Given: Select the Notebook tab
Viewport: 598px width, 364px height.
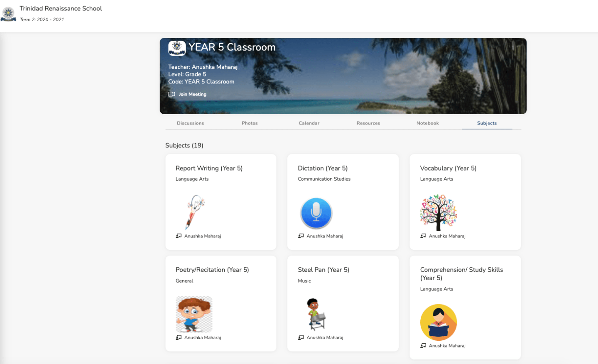Looking at the screenshot, I should pyautogui.click(x=428, y=123).
